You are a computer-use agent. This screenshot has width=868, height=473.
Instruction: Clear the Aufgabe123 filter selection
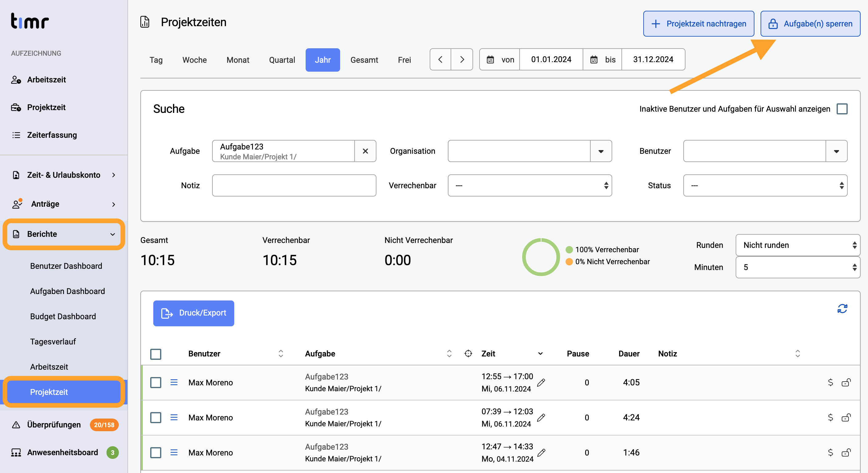365,151
